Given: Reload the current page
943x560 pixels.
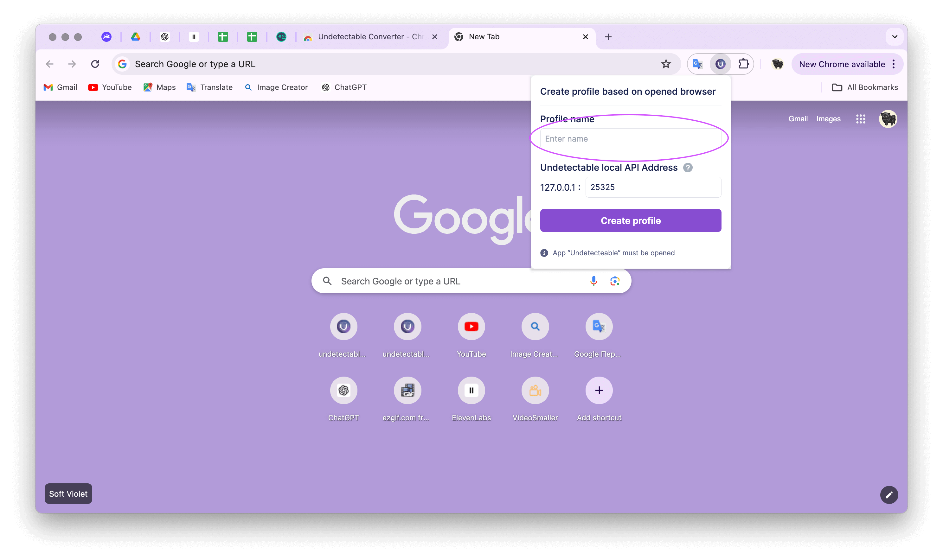Looking at the screenshot, I should tap(95, 64).
